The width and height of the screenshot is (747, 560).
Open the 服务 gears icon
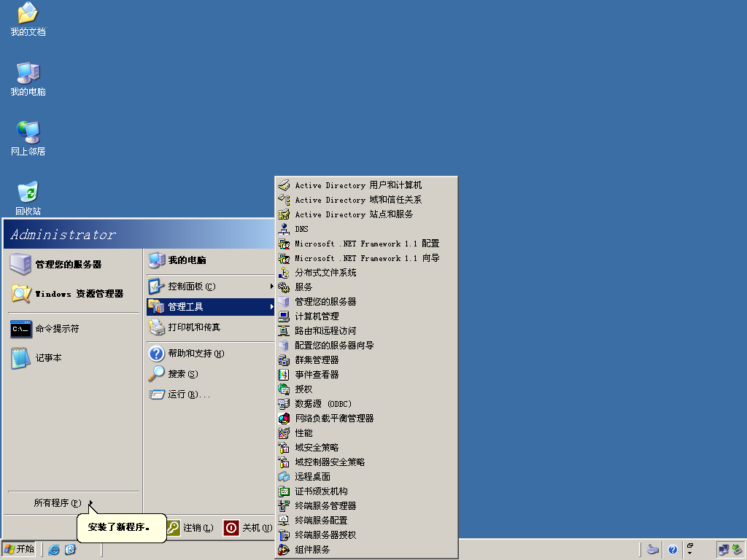284,287
